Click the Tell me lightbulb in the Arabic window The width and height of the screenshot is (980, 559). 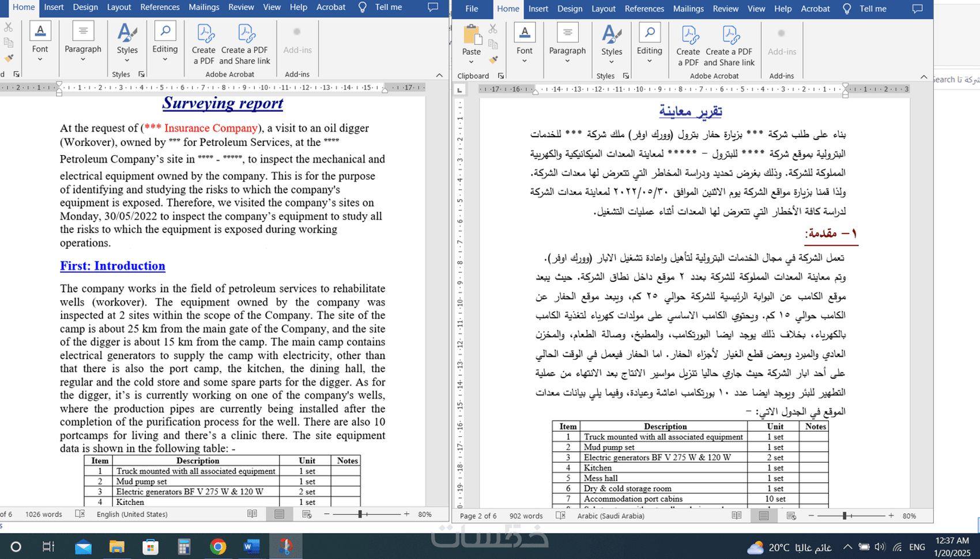click(847, 9)
